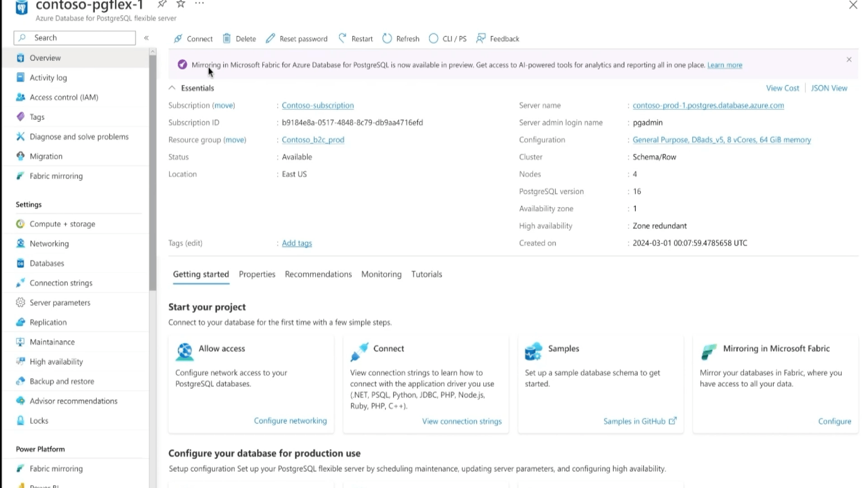
Task: Open the Contoso_b2c_prod resource group link
Action: (313, 140)
